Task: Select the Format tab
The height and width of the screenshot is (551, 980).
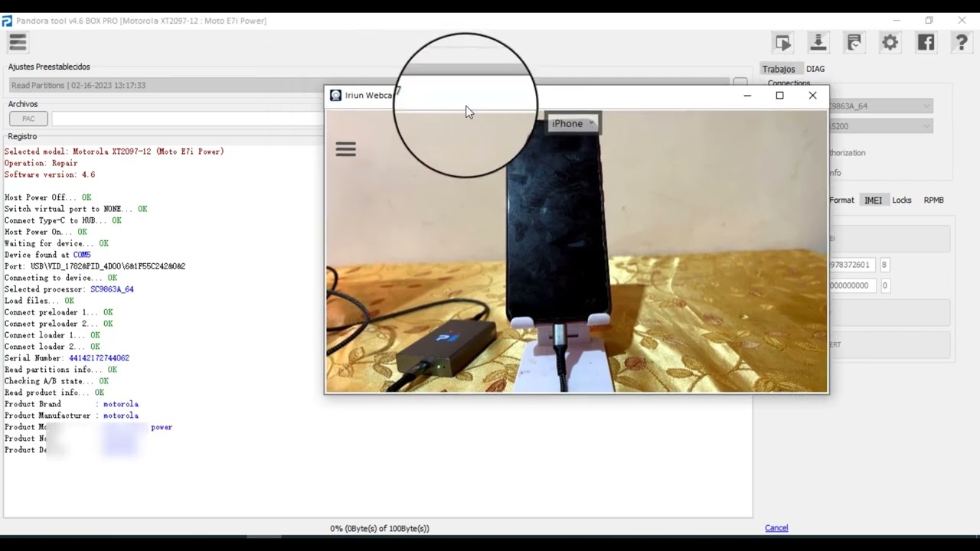Action: coord(841,201)
